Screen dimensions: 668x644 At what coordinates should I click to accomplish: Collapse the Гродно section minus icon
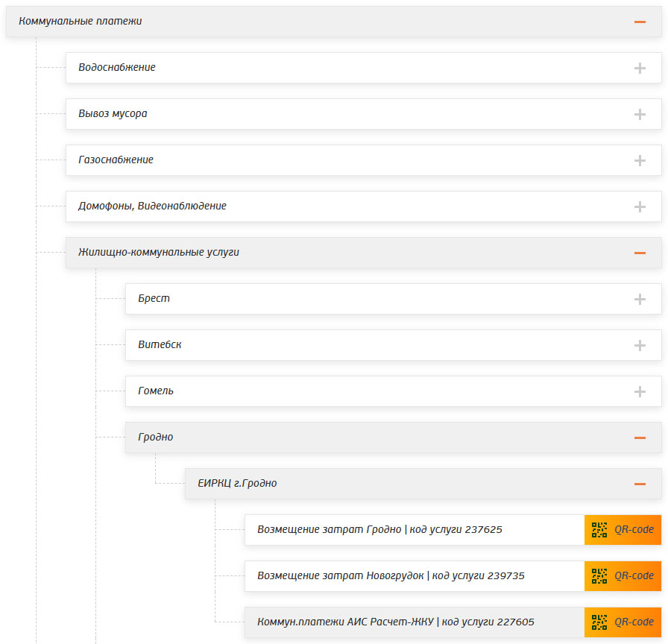pos(640,438)
